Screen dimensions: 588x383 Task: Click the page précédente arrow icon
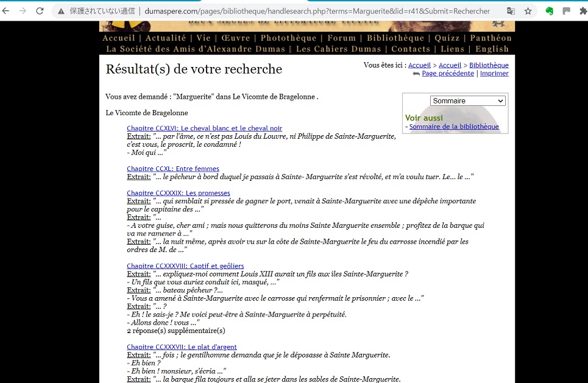click(x=416, y=74)
